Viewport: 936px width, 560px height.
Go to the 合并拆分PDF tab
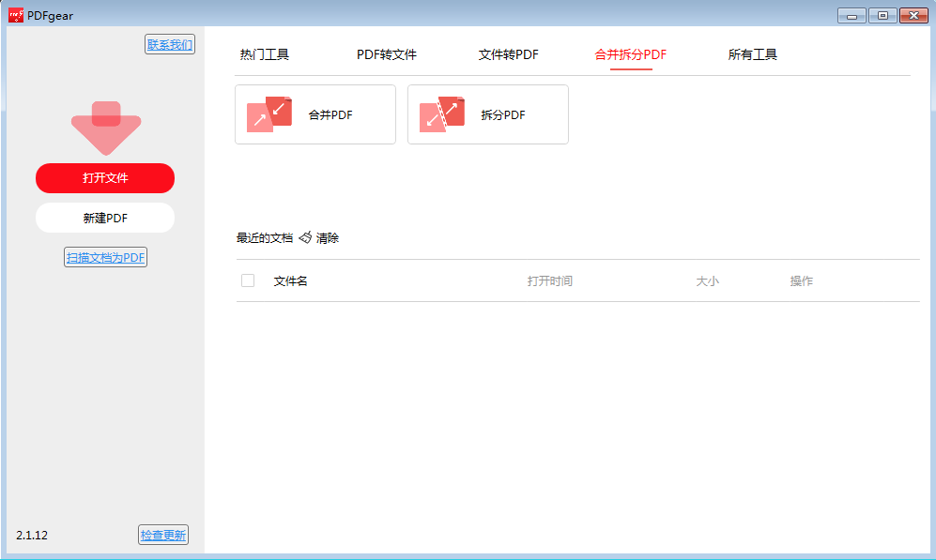pos(630,54)
